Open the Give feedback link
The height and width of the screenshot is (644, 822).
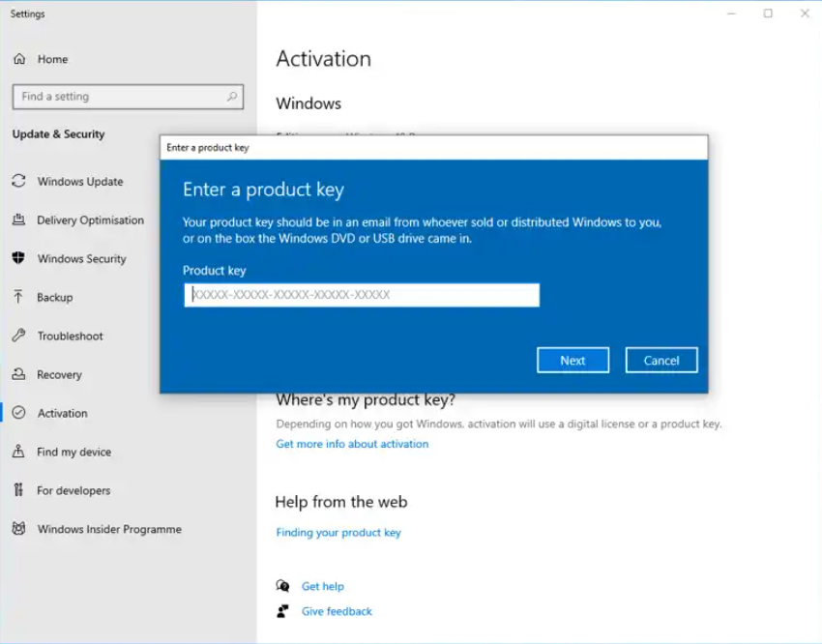[x=337, y=611]
